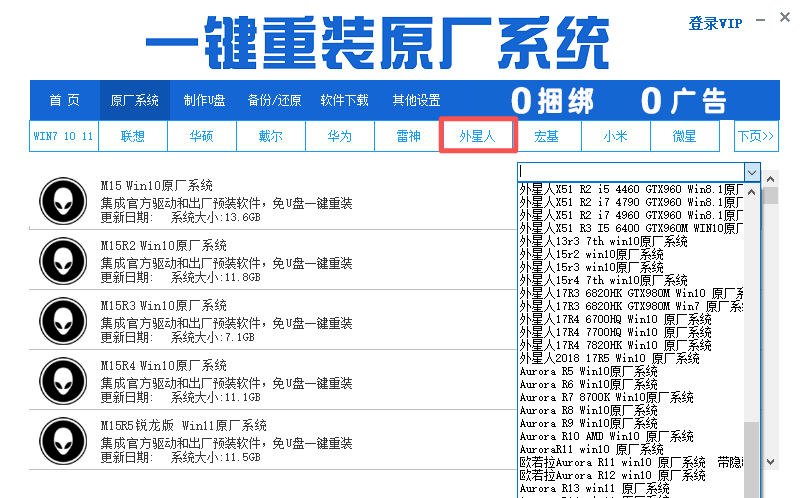
Task: Choose 外星人17R4 7700HQ Win10 option
Action: tap(631, 332)
